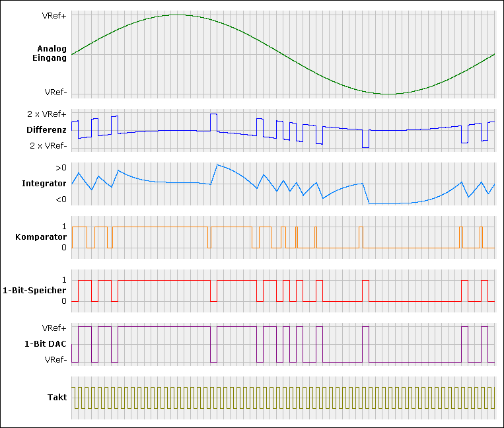Click the '>0' Integrator label
This screenshot has width=504, height=428.
tap(61, 168)
